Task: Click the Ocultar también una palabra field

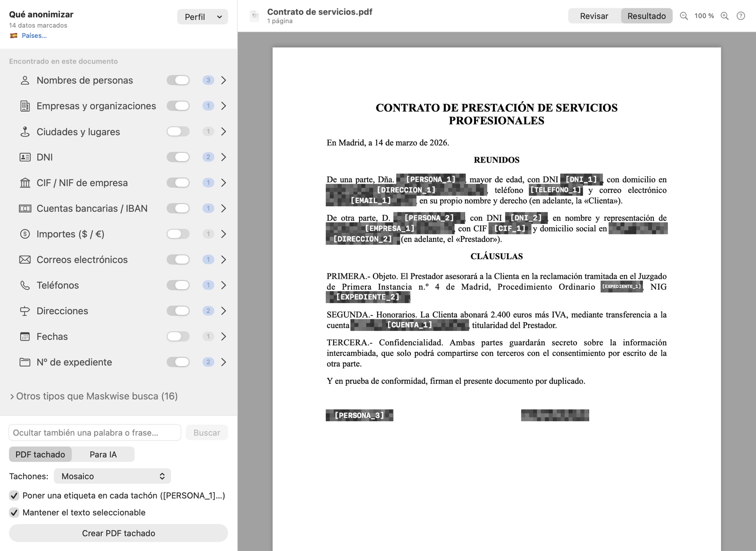Action: tap(95, 433)
